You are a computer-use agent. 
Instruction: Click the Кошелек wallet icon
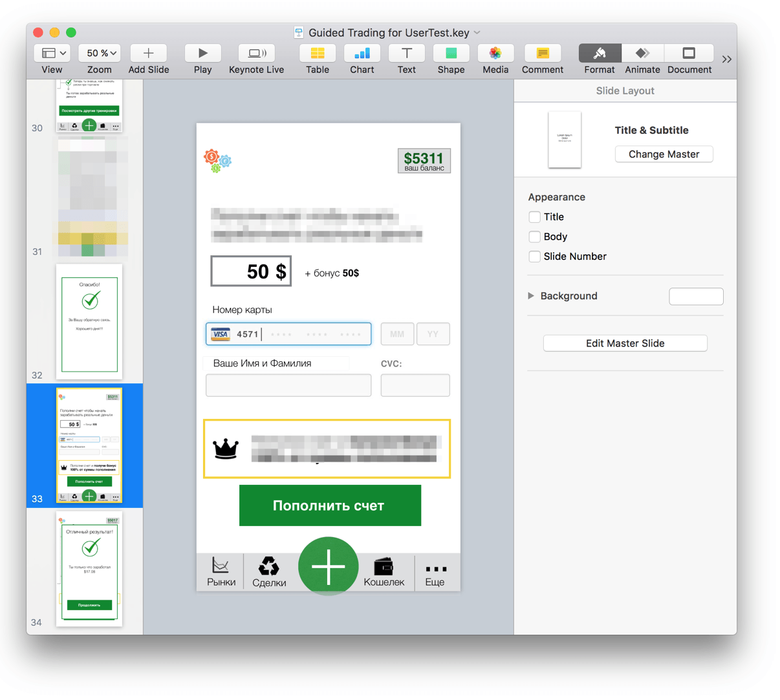click(x=384, y=566)
